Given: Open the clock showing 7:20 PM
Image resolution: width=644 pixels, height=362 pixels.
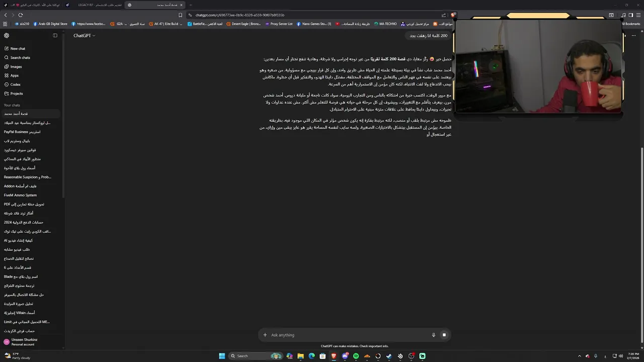Looking at the screenshot, I should (x=633, y=356).
